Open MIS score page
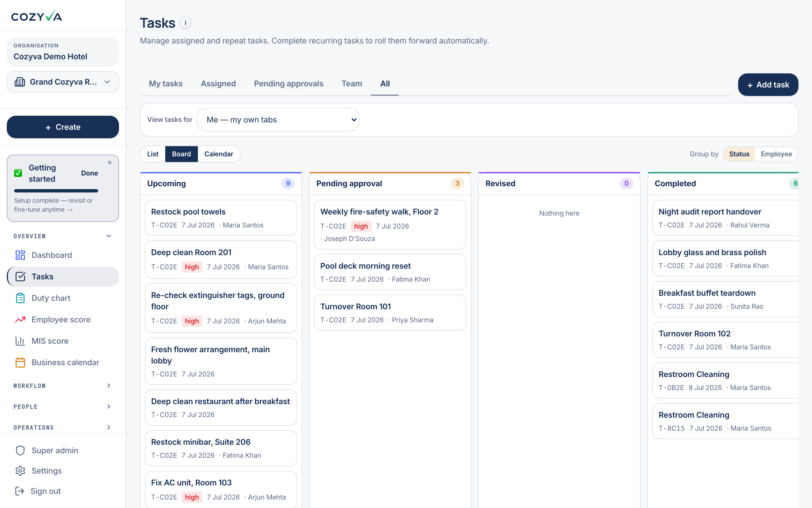Viewport: 812px width, 508px height. coord(63,341)
